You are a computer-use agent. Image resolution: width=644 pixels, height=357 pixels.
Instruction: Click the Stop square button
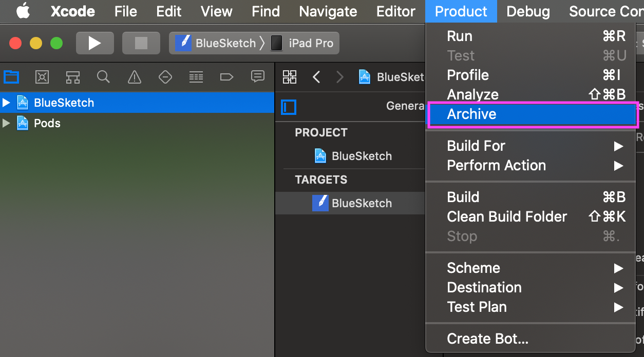coord(141,43)
